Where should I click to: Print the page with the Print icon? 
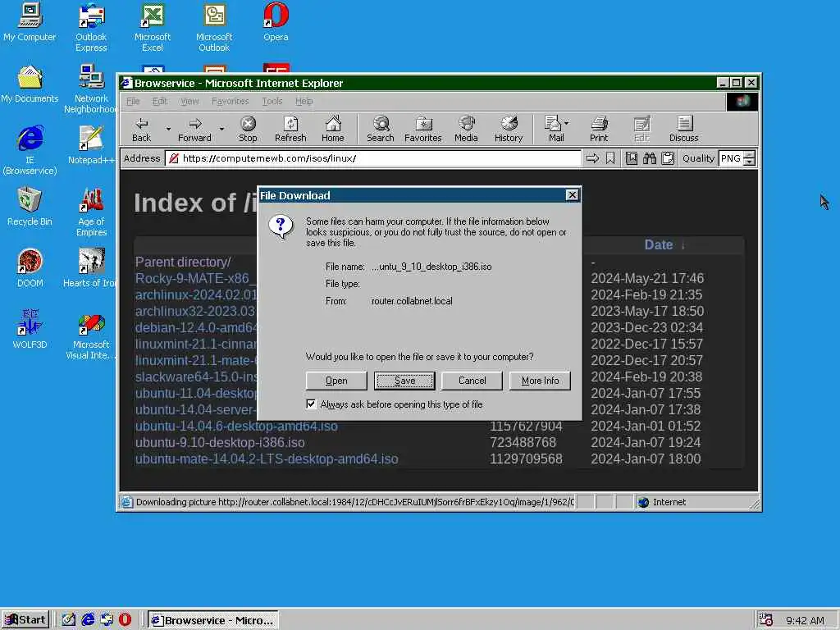tap(599, 129)
